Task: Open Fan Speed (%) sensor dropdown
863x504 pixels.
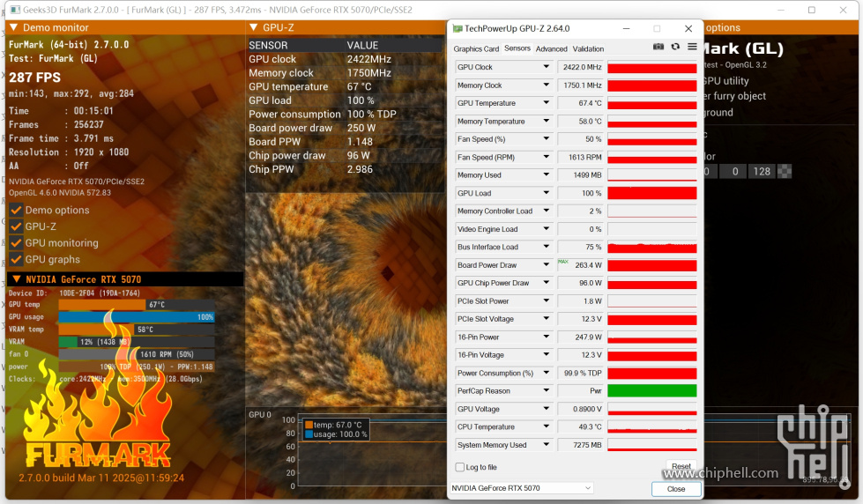Action: click(x=546, y=139)
